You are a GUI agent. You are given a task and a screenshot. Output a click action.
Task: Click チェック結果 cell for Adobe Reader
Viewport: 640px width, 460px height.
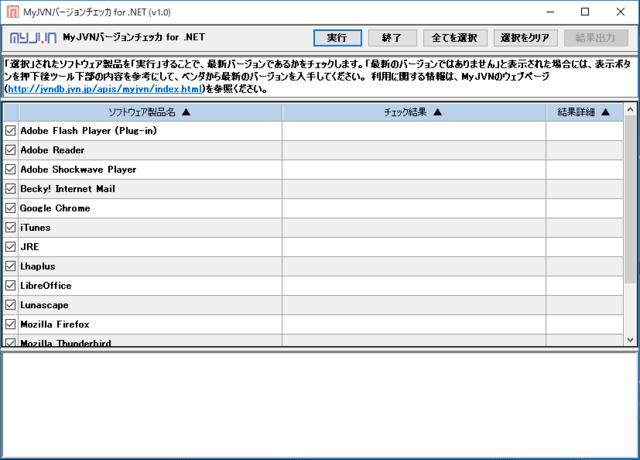[x=413, y=150]
